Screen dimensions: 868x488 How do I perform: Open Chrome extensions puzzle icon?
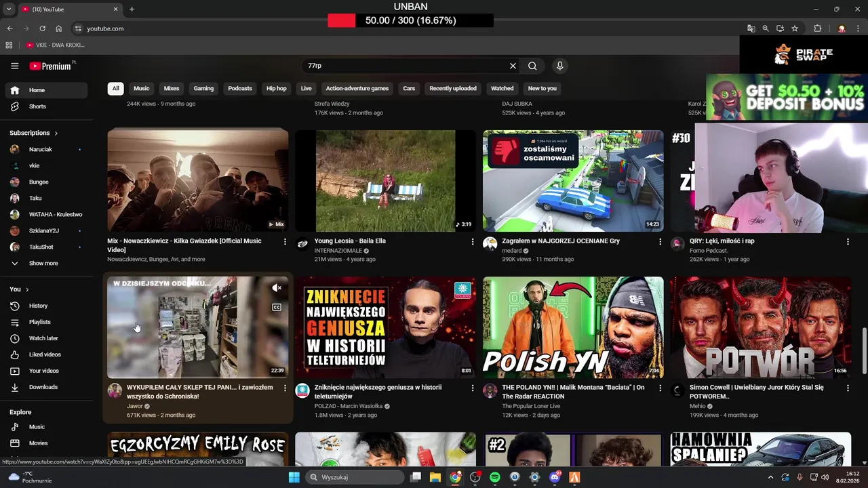click(x=817, y=28)
